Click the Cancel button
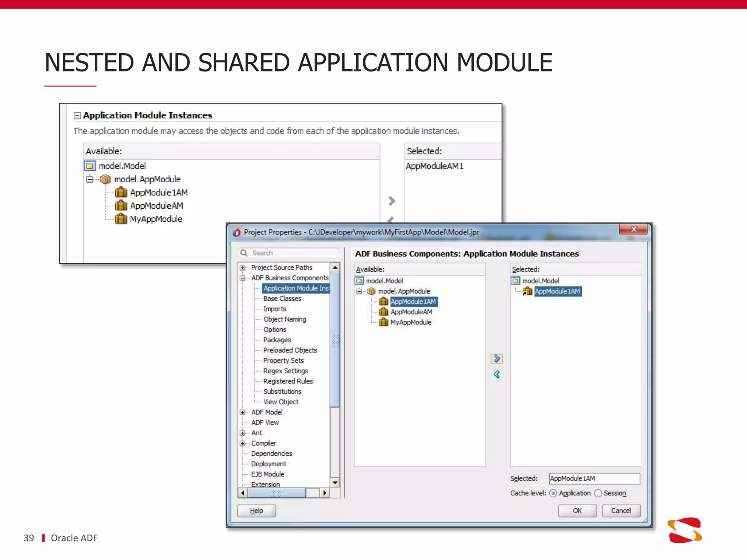Image resolution: width=747 pixels, height=560 pixels. coord(621,511)
